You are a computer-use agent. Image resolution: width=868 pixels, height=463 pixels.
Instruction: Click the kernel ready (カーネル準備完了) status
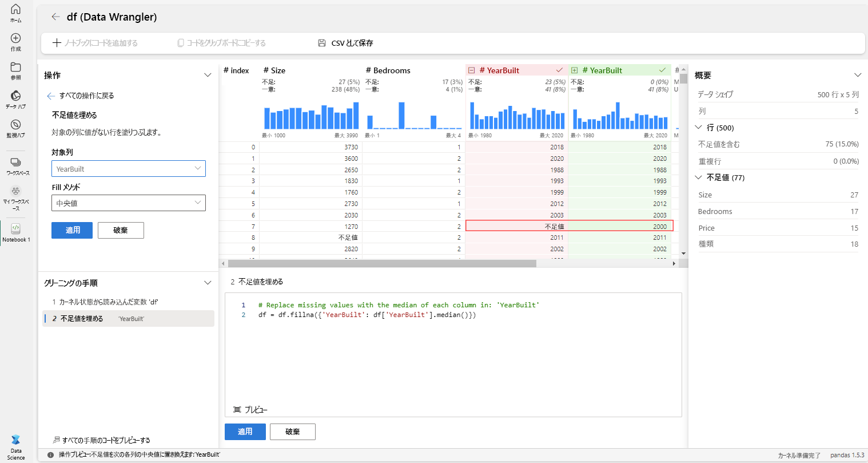tap(799, 455)
